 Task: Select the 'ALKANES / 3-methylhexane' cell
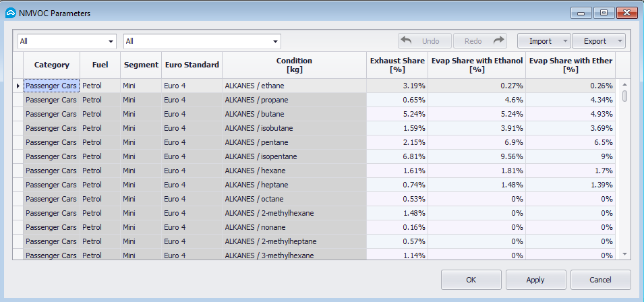[294, 254]
